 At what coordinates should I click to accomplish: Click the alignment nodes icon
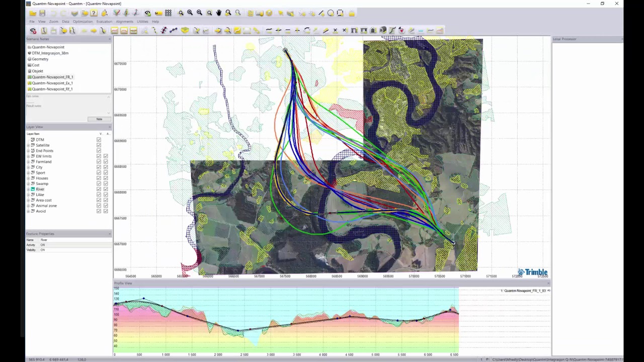pos(173,31)
